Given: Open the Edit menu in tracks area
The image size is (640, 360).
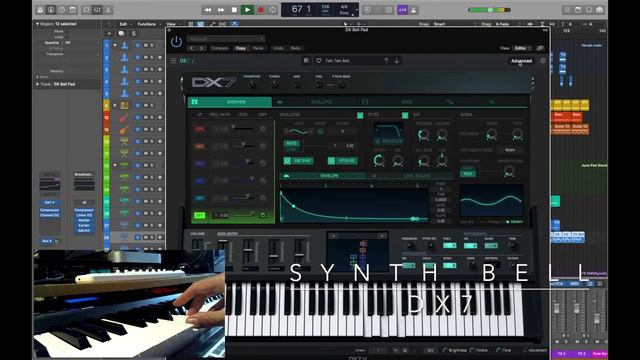Looking at the screenshot, I should (123, 24).
